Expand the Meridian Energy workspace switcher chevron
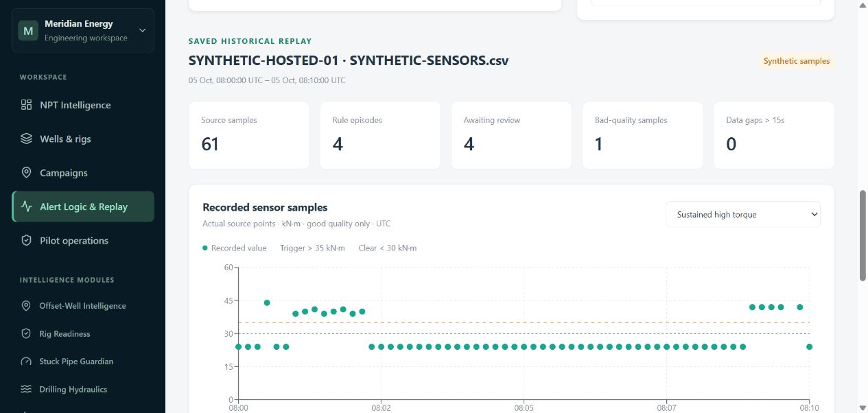 [x=143, y=30]
